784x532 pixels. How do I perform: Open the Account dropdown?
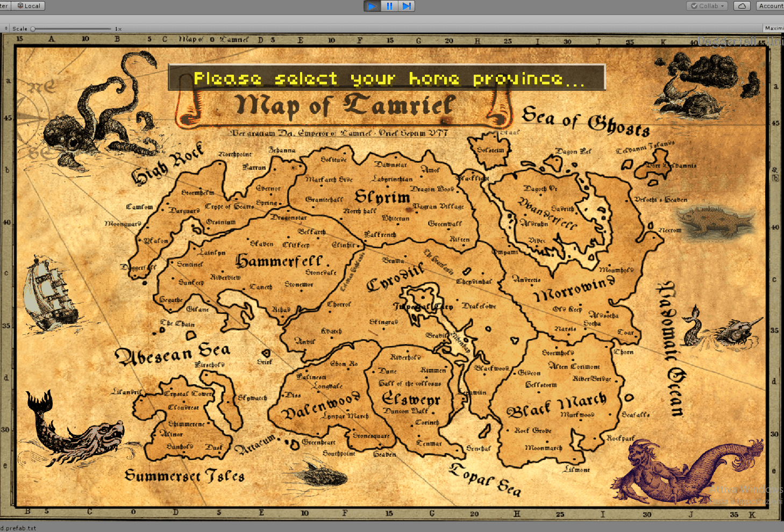coord(770,6)
